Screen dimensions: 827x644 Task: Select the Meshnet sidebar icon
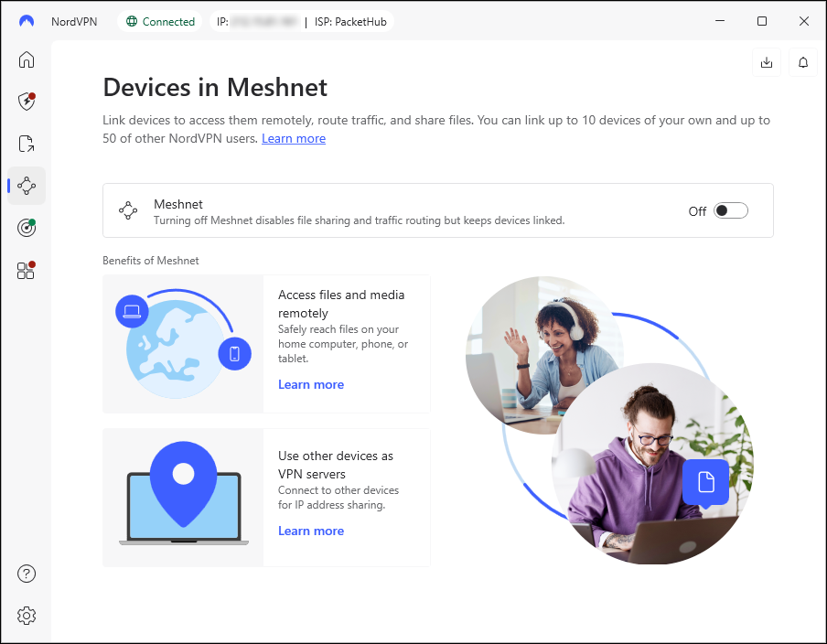[x=27, y=186]
